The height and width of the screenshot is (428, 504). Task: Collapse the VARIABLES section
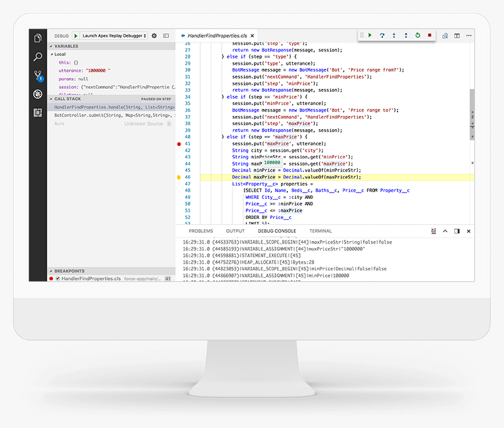(x=112, y=46)
